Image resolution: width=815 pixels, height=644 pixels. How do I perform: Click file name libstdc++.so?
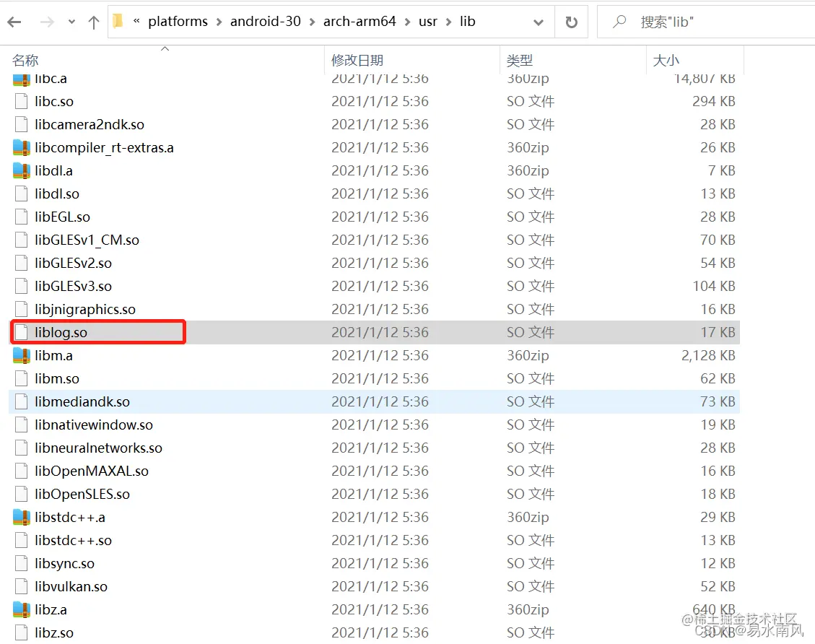[x=74, y=541]
